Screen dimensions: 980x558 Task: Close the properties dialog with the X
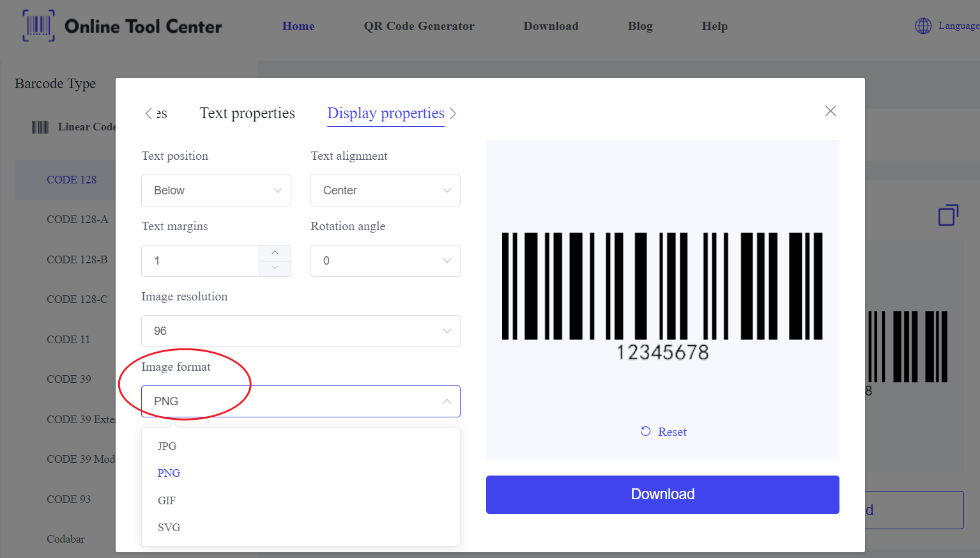coord(831,111)
